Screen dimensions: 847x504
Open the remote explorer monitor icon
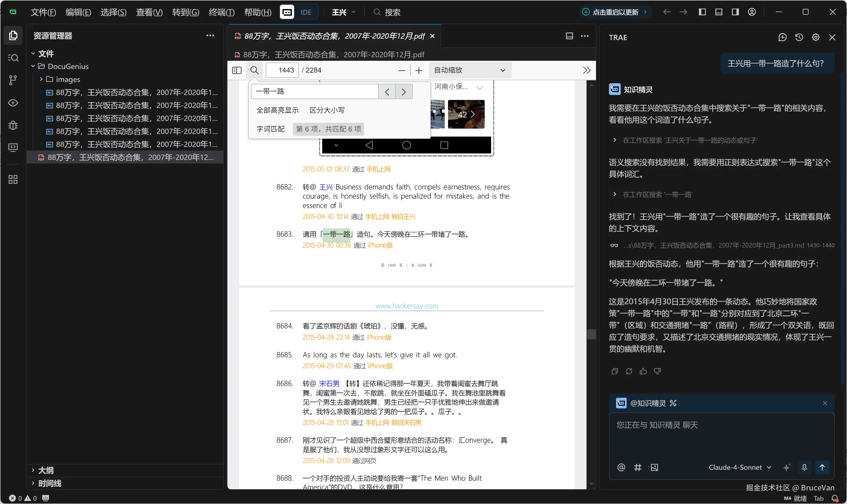coord(13,148)
